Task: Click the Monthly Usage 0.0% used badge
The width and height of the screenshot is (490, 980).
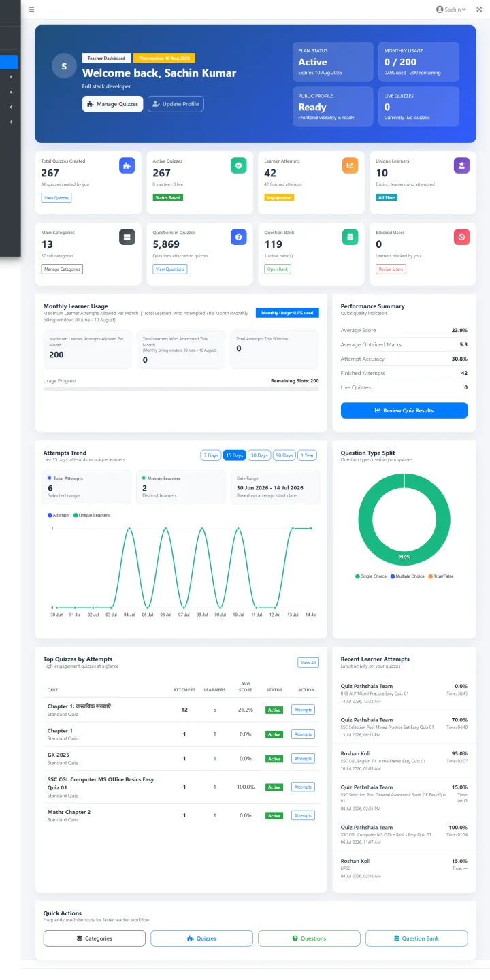Action: (287, 313)
